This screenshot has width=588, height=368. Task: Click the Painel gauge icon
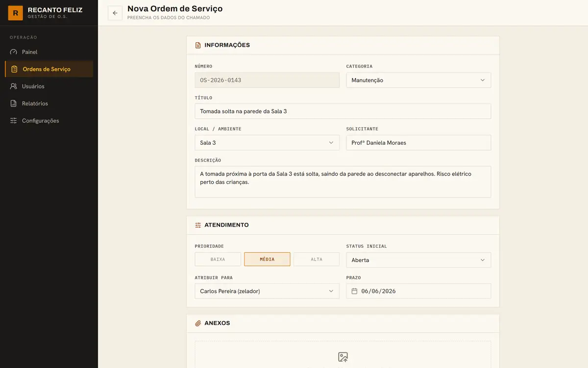(14, 52)
